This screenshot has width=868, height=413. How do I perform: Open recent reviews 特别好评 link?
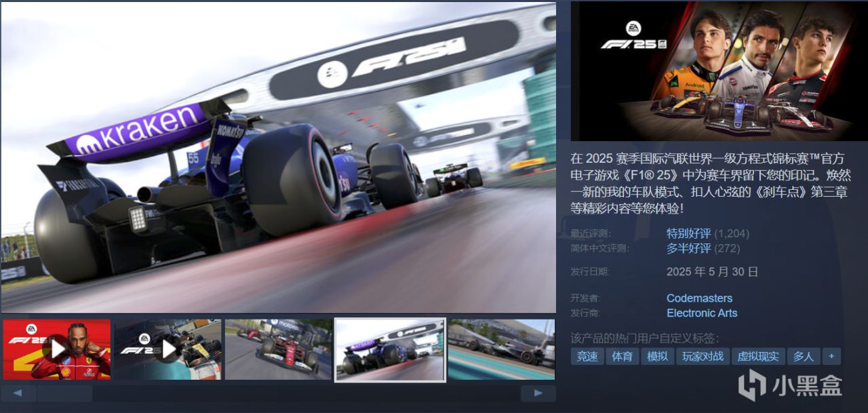click(x=688, y=233)
